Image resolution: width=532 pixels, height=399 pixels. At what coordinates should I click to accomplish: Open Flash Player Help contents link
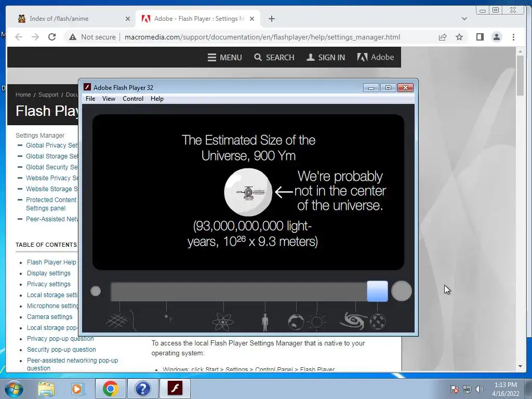point(51,262)
